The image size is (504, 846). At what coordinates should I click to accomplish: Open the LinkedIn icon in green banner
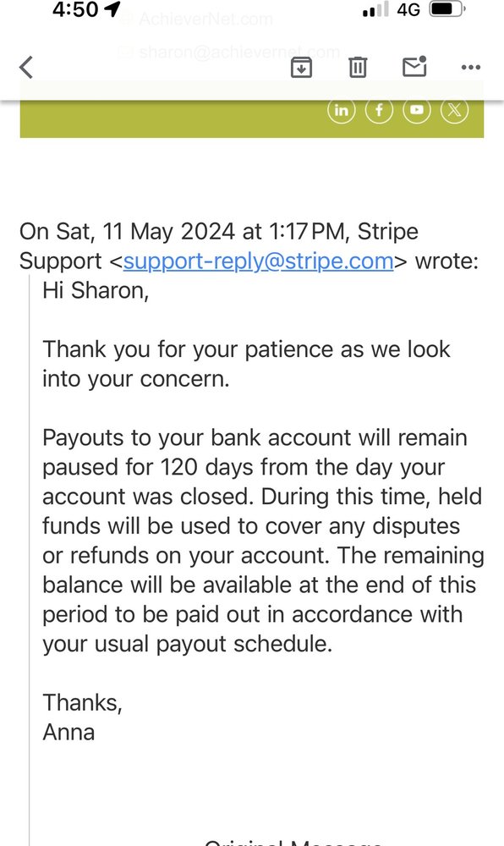pyautogui.click(x=341, y=110)
